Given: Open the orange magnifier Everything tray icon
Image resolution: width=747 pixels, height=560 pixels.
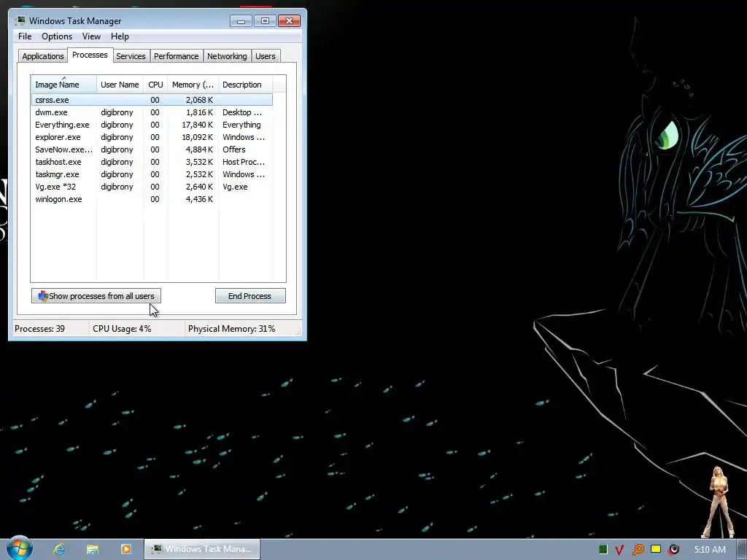Looking at the screenshot, I should [x=638, y=550].
